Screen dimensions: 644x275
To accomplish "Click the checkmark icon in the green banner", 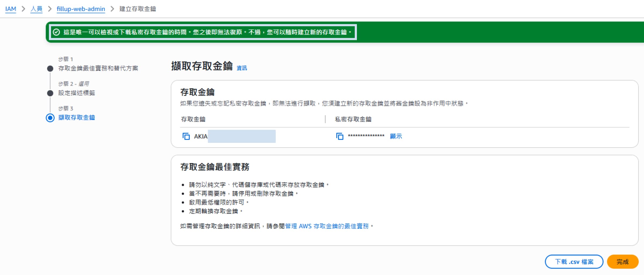I will click(56, 32).
